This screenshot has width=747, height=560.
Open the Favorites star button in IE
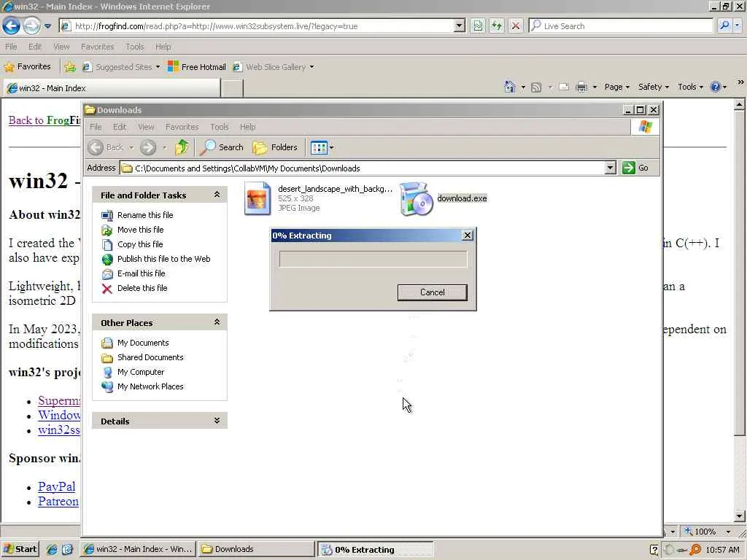pos(27,66)
